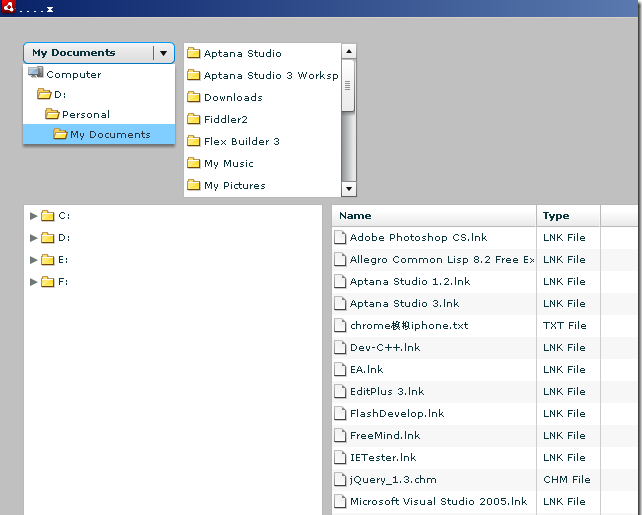Expand the C: drive tree node
Image resolution: width=642 pixels, height=515 pixels.
34,216
